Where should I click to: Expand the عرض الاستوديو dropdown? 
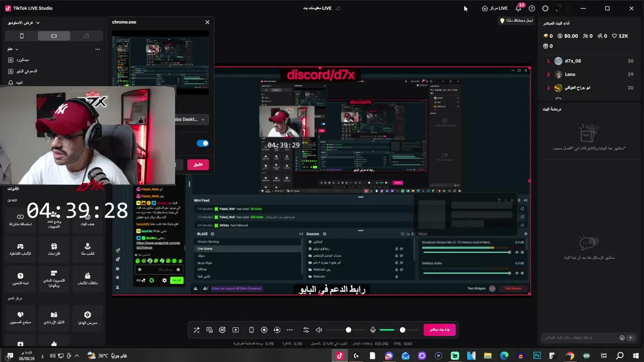coord(24,23)
